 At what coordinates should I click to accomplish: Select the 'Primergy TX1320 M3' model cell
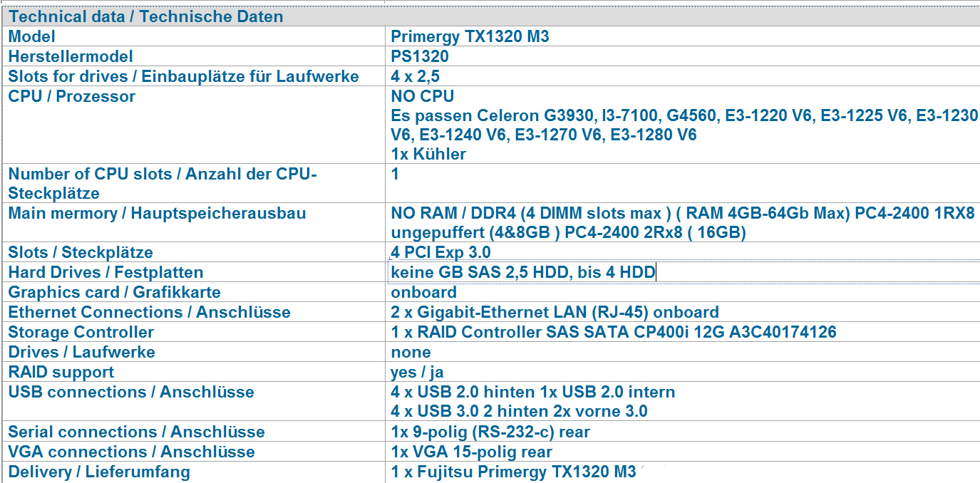470,36
